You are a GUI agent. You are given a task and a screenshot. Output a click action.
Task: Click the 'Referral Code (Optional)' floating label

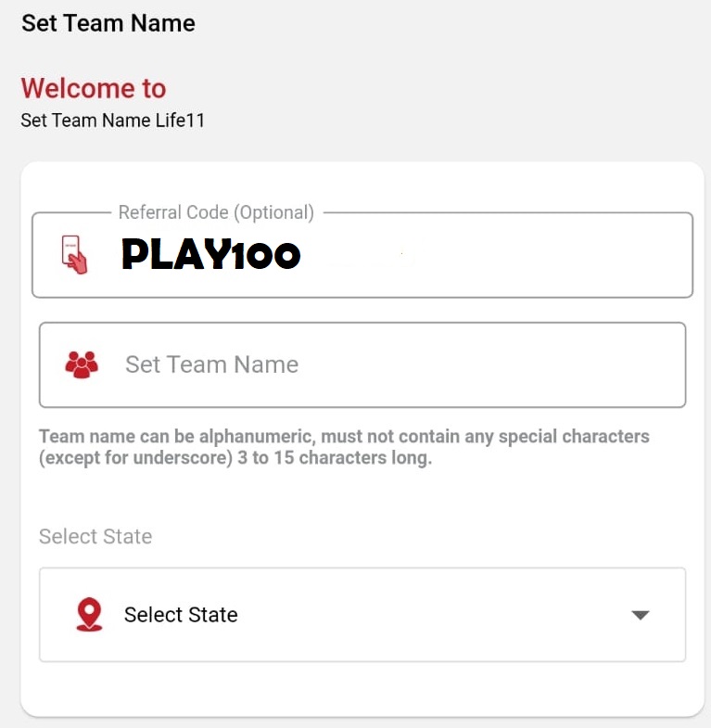pyautogui.click(x=216, y=212)
